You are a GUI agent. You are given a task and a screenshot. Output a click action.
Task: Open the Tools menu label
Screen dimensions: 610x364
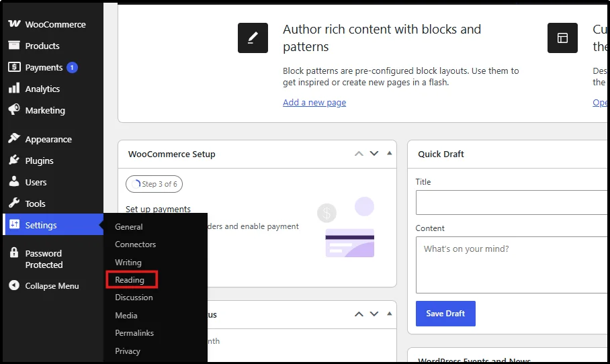pos(35,203)
